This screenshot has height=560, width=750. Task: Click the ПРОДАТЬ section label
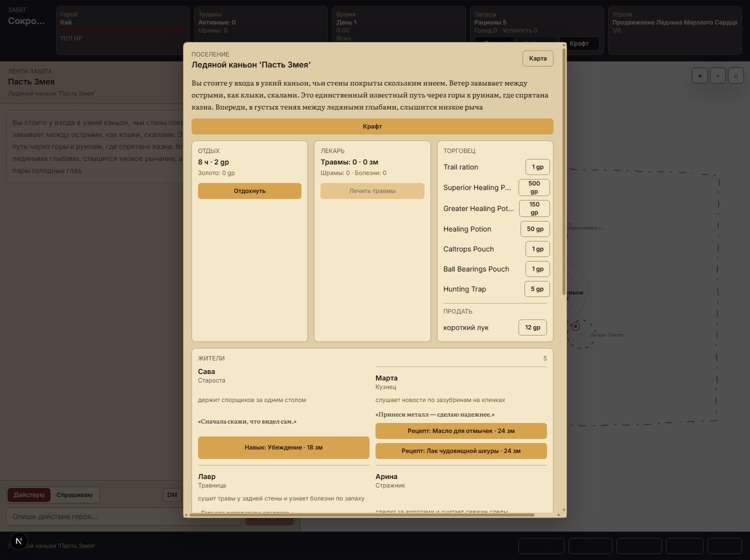458,311
